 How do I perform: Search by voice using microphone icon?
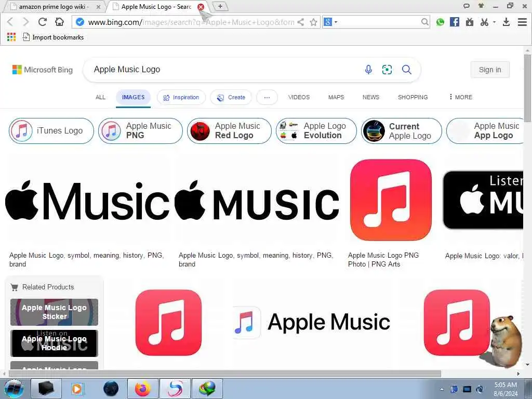pos(368,70)
